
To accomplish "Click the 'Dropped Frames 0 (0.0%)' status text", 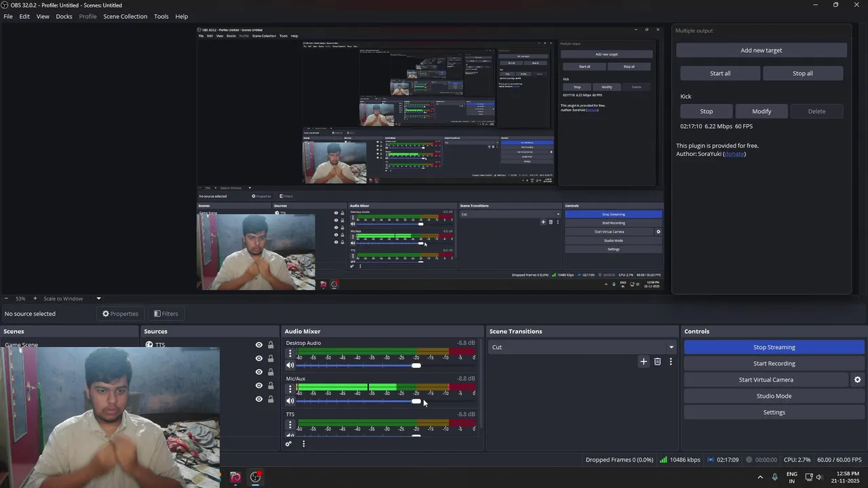I will coord(619,460).
